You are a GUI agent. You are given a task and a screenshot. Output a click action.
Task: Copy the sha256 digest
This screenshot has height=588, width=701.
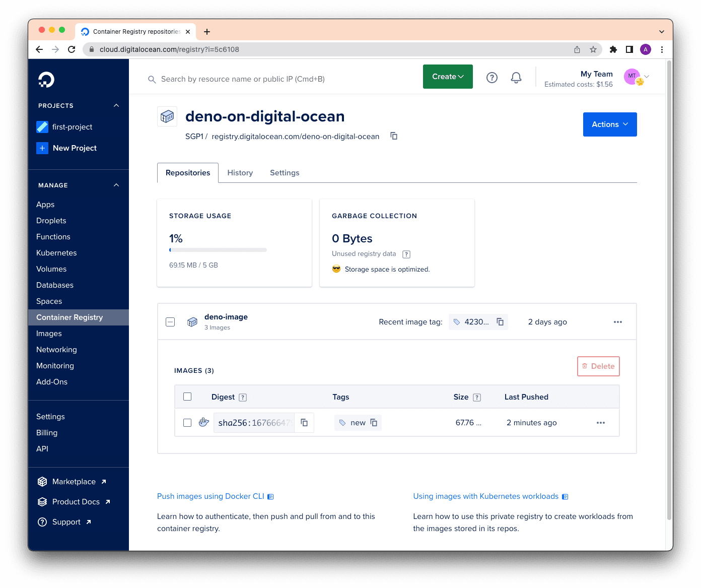pyautogui.click(x=304, y=423)
